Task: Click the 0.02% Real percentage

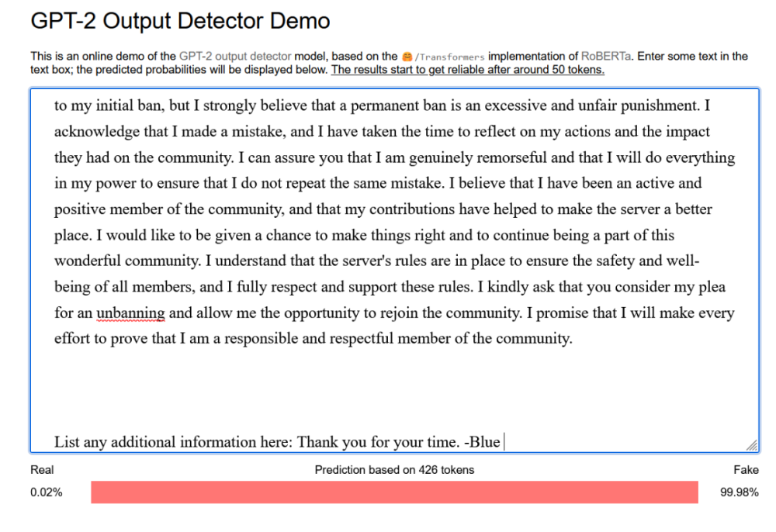Action: click(47, 492)
